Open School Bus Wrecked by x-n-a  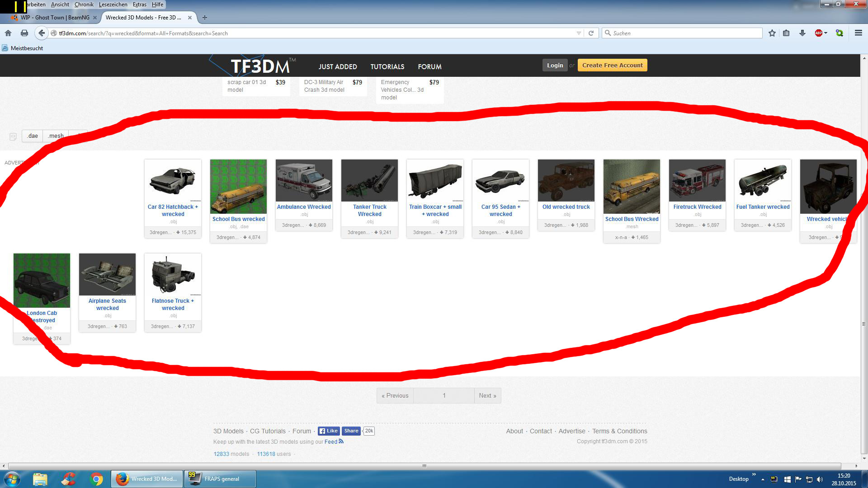coord(632,219)
